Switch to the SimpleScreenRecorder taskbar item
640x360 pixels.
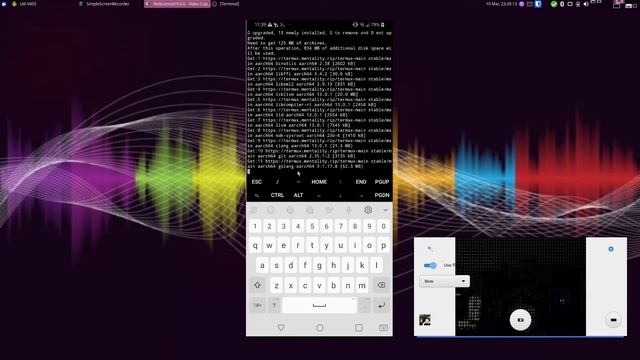(x=104, y=4)
